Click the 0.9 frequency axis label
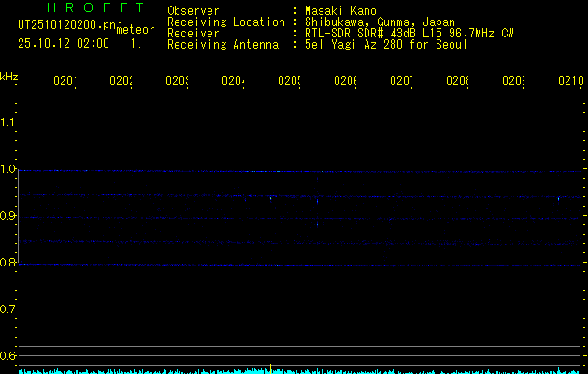This screenshot has width=588, height=374. click(8, 216)
